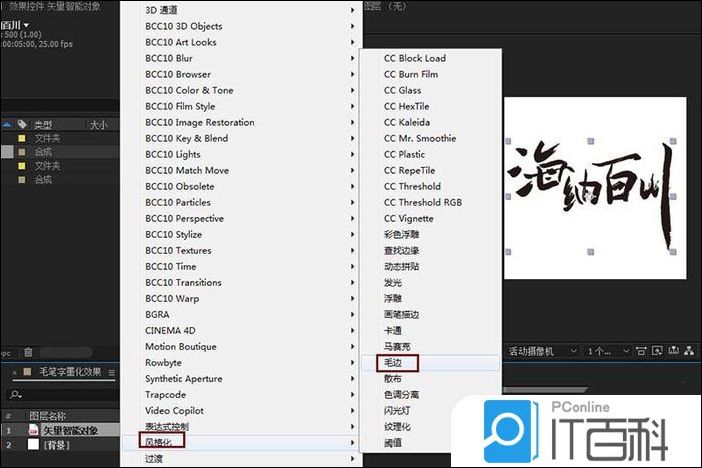This screenshot has height=468, width=702.
Task: Open the fast previews icon in viewer footer
Action: click(657, 351)
